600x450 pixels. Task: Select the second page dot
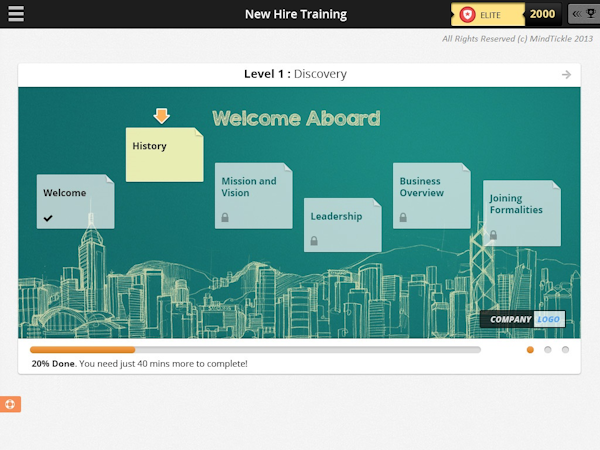(x=548, y=350)
